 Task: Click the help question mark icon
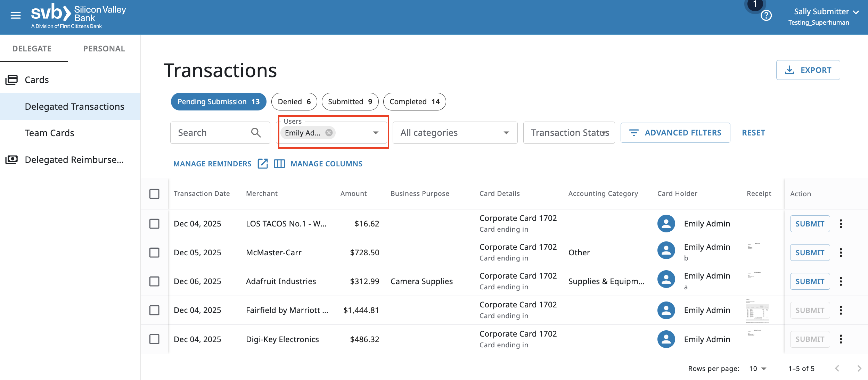[x=766, y=16]
